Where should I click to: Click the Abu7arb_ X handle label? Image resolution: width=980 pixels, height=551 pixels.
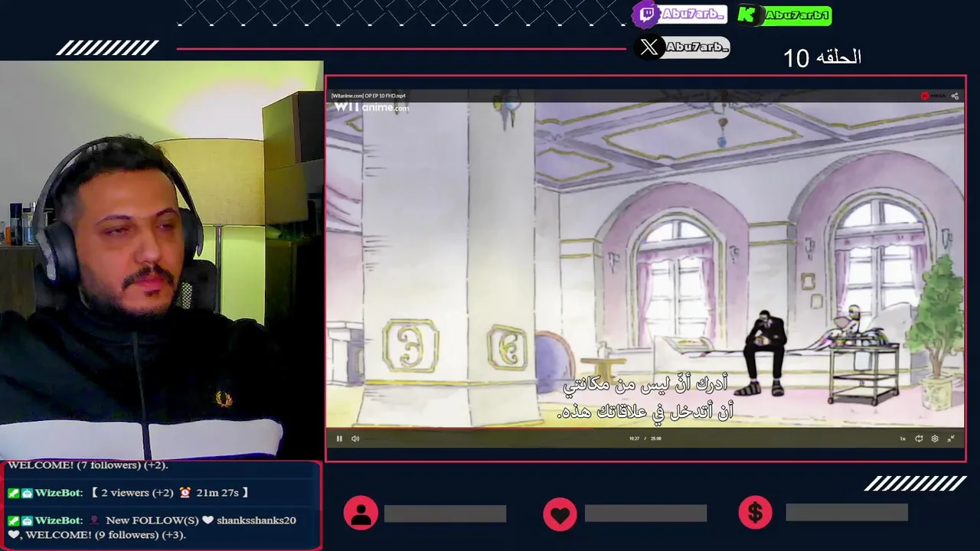(697, 47)
